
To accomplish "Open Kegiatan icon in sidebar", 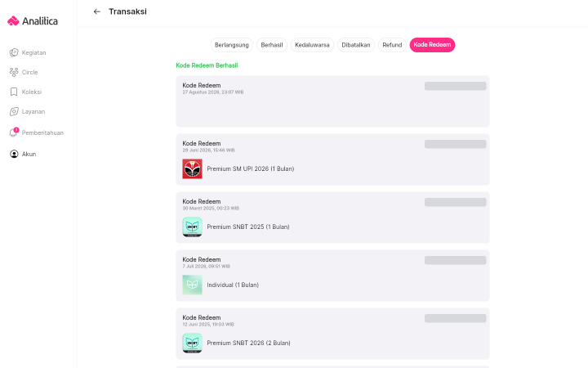I will [x=14, y=52].
